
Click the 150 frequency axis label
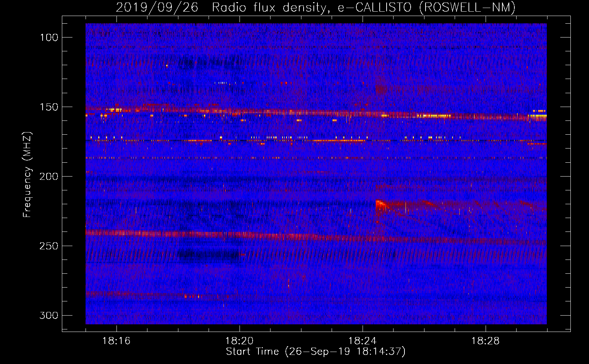[49, 107]
